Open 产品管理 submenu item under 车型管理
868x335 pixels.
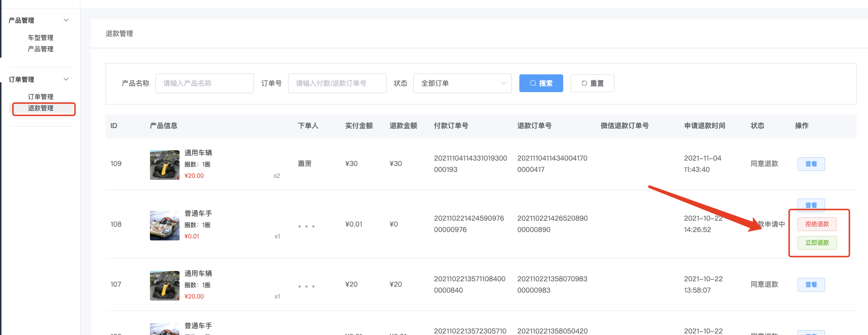(x=40, y=49)
